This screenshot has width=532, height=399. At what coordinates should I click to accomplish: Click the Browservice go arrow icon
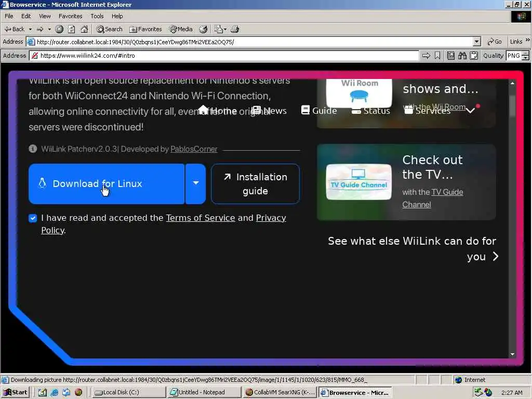pyautogui.click(x=426, y=56)
